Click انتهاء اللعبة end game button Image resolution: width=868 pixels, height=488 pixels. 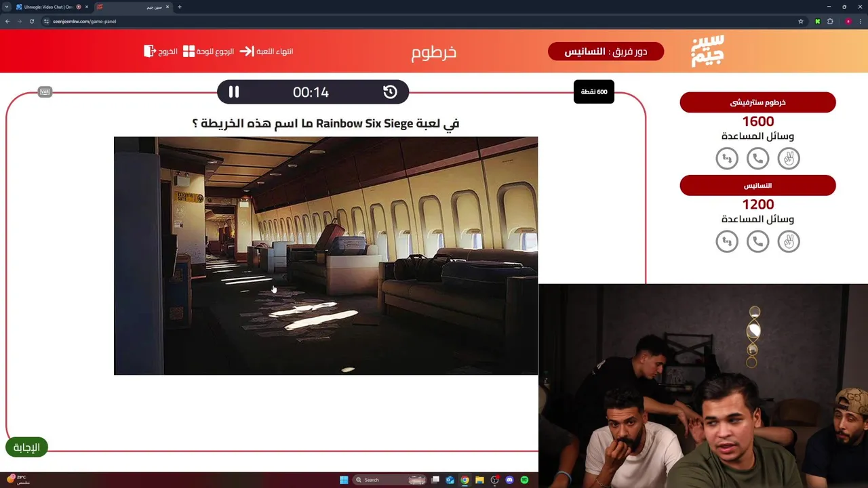coord(267,52)
